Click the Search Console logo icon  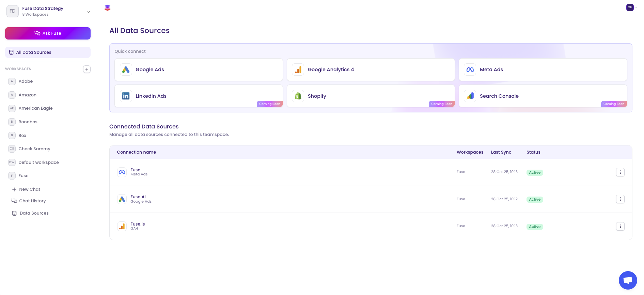(470, 96)
